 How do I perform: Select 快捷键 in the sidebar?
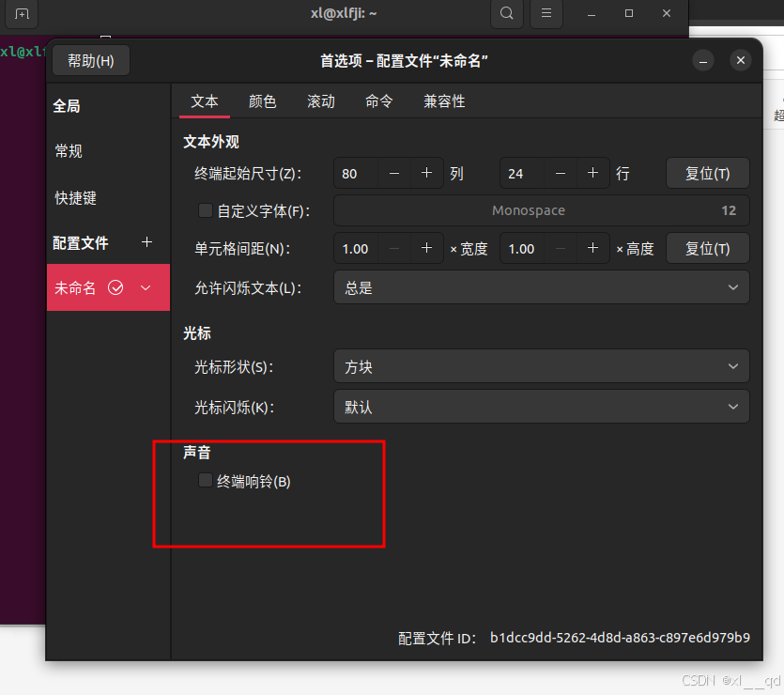pos(79,197)
